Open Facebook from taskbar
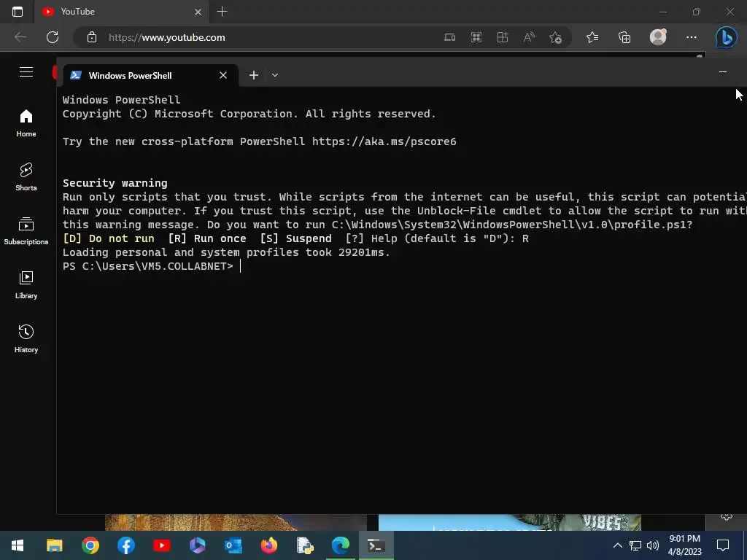The height and width of the screenshot is (560, 747). click(x=125, y=545)
